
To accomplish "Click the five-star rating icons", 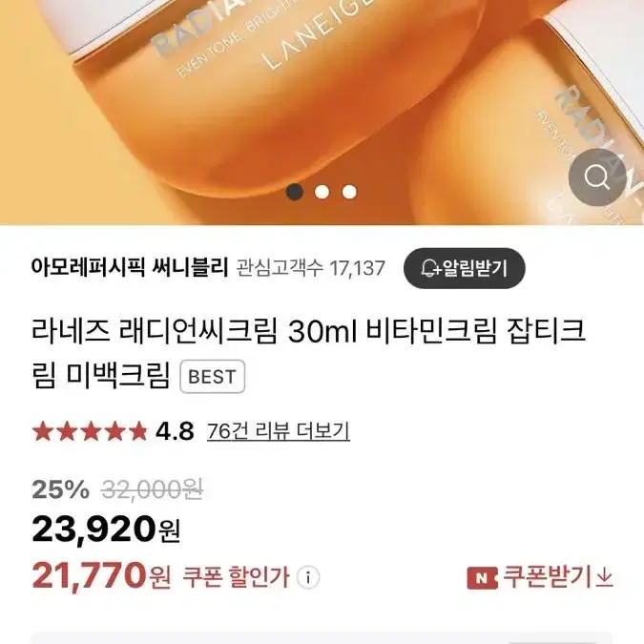I will [90, 431].
